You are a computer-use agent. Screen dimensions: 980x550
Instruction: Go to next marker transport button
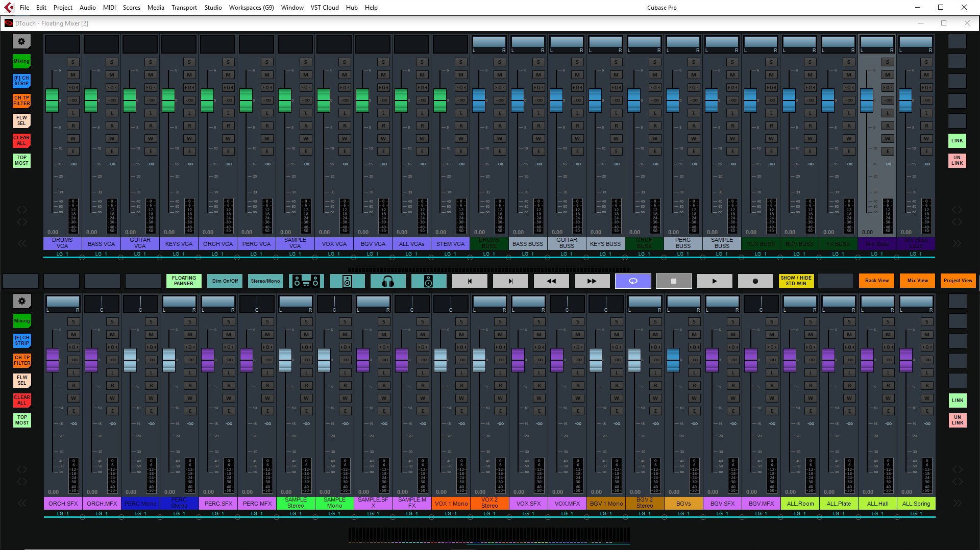point(510,281)
